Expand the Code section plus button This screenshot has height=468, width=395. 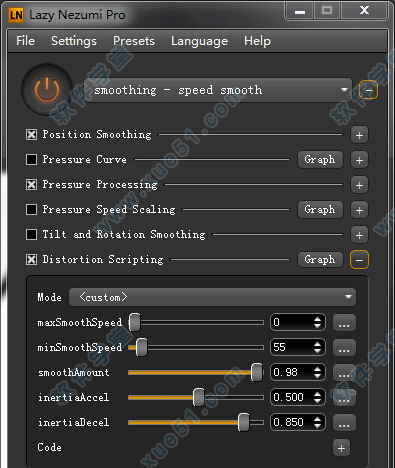point(341,448)
